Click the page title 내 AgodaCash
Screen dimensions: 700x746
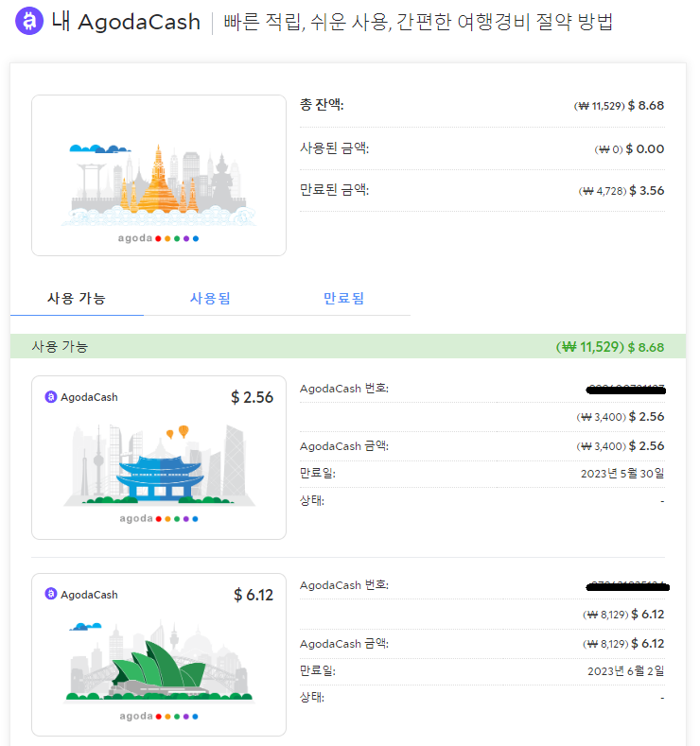pos(126,22)
